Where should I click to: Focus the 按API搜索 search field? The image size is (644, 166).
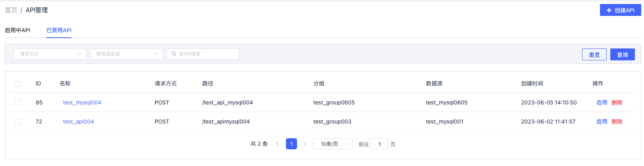pos(203,54)
